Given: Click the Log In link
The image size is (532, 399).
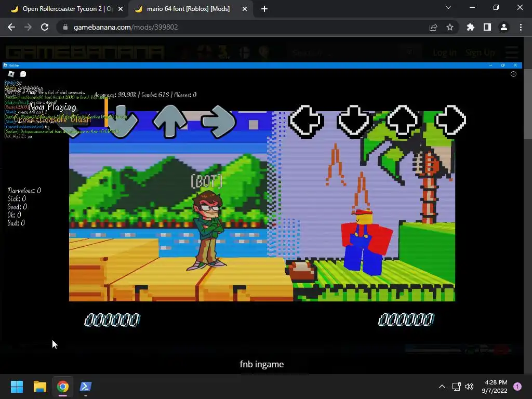Looking at the screenshot, I should pos(445,52).
